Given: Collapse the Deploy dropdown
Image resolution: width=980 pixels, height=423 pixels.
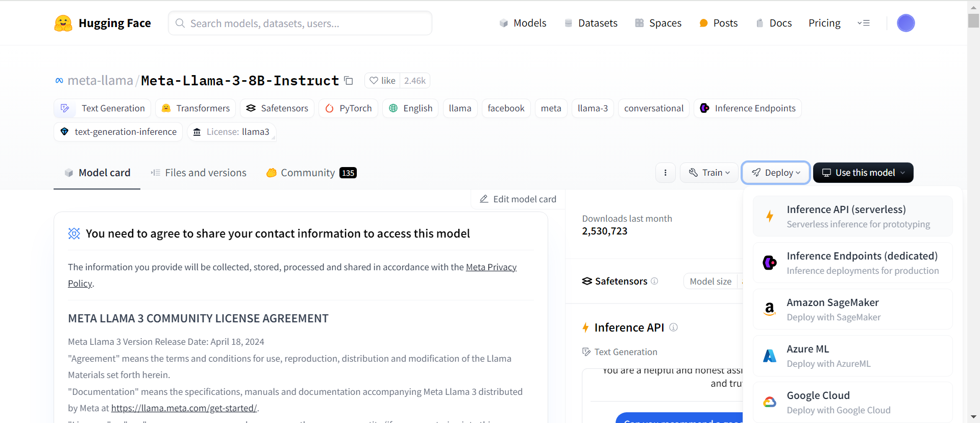Looking at the screenshot, I should [775, 173].
